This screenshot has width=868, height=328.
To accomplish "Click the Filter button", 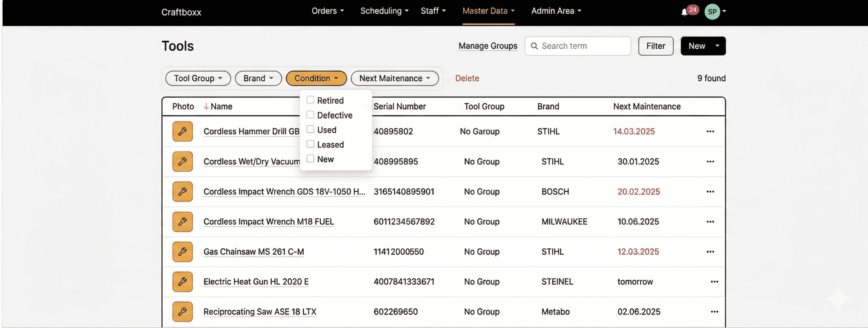I will tap(655, 46).
